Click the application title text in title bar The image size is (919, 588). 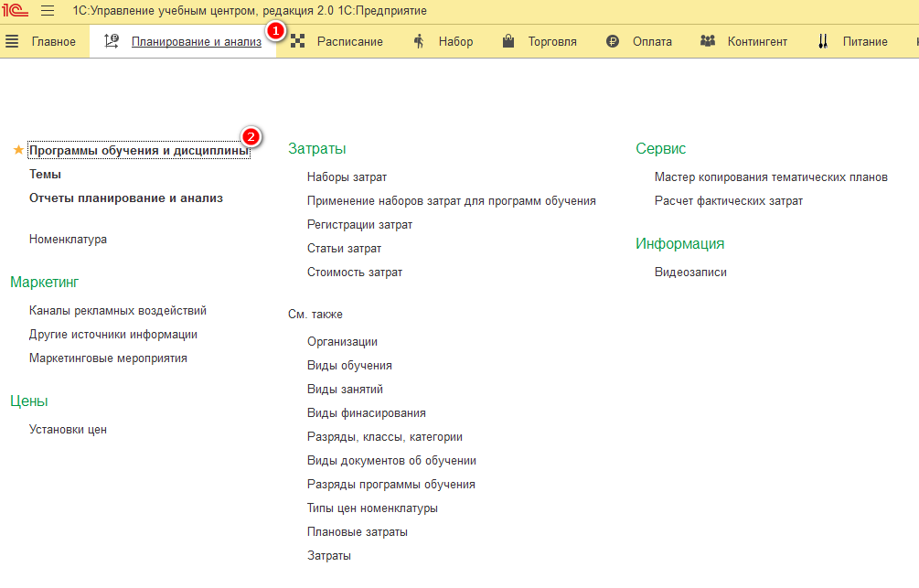click(250, 11)
